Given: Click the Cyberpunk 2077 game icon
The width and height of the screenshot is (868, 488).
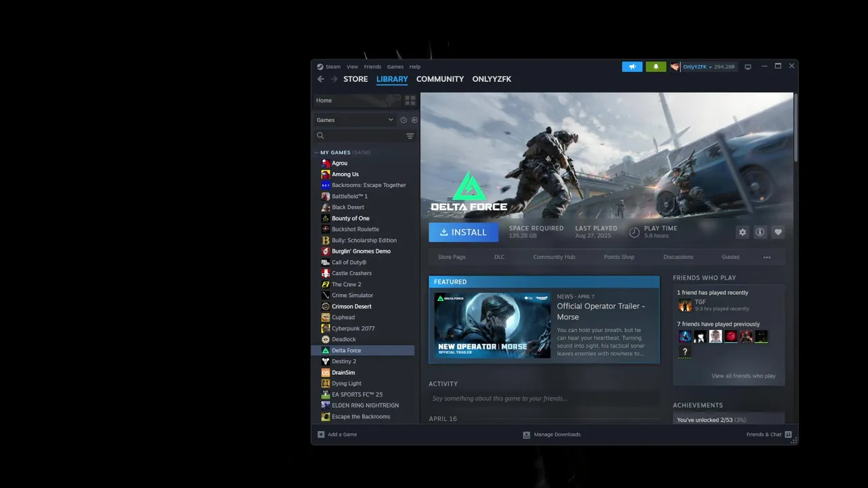Looking at the screenshot, I should 325,329.
